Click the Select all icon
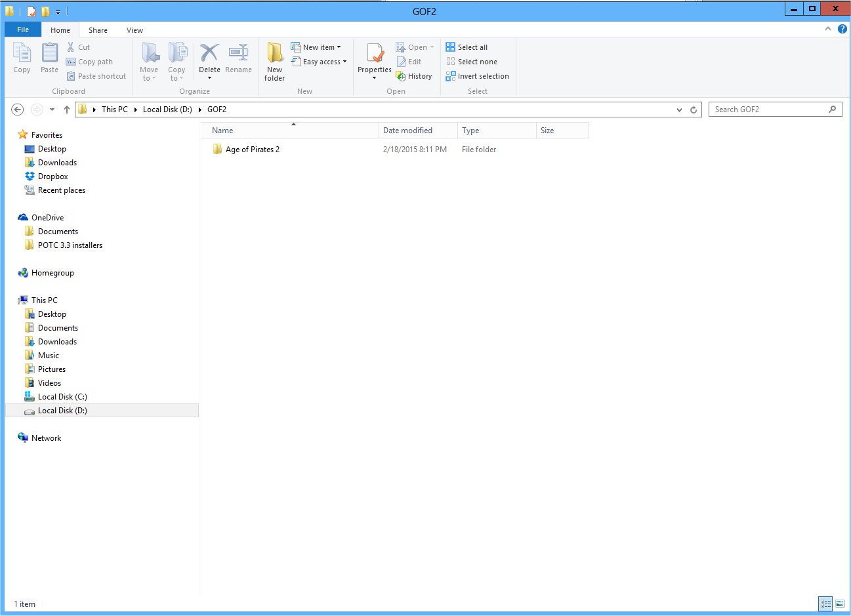The image size is (851, 616). coord(450,47)
